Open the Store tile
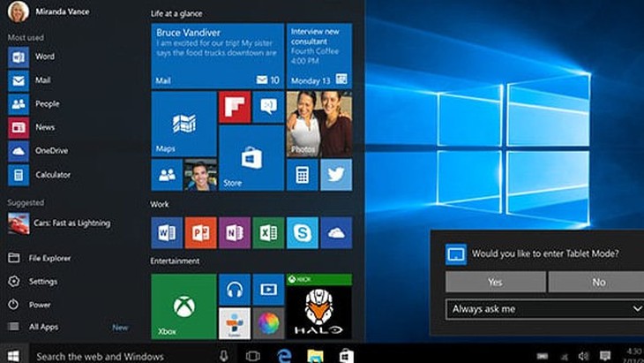The height and width of the screenshot is (363, 644). coord(251,158)
